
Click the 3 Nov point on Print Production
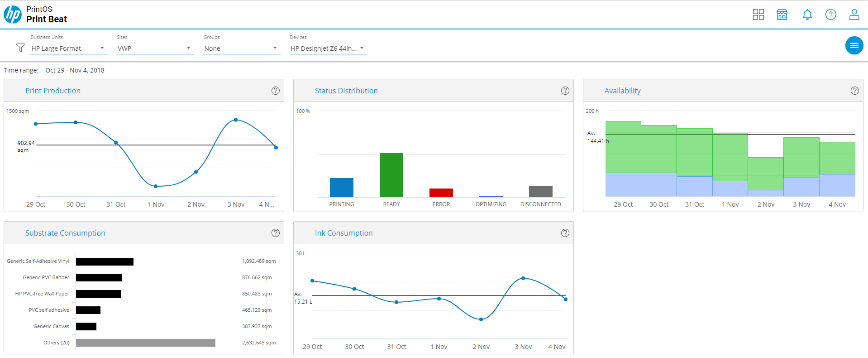click(236, 120)
